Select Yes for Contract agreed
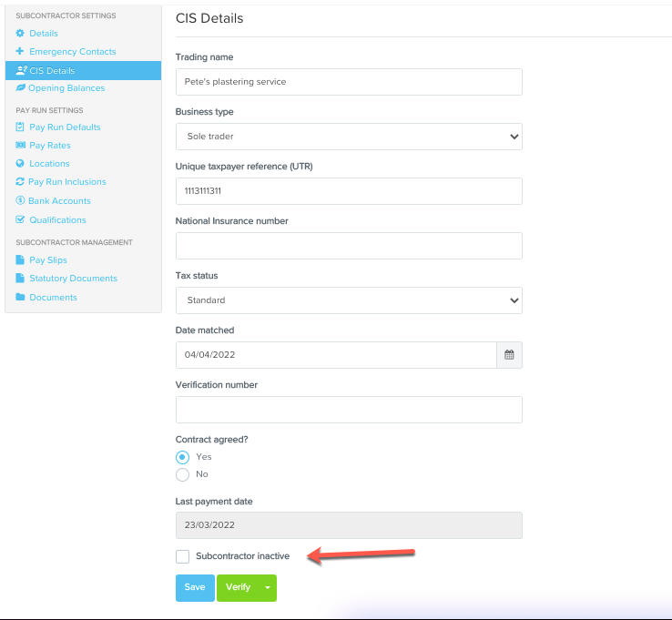 point(183,457)
